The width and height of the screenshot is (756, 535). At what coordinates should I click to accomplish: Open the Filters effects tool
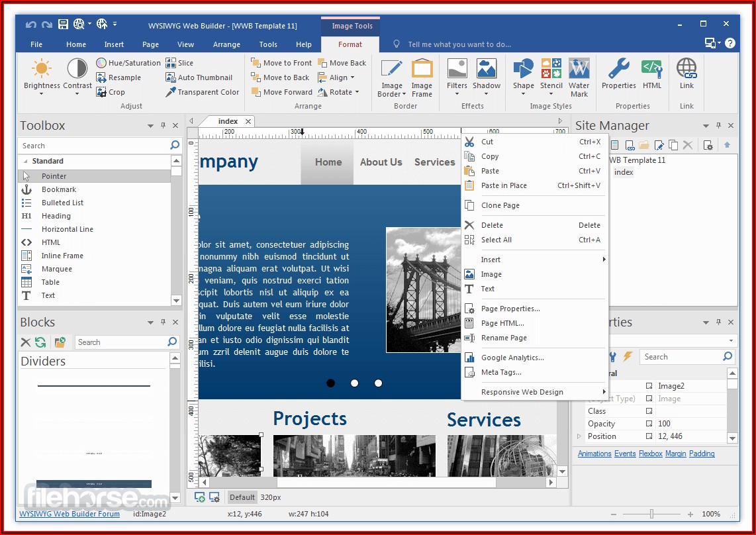click(457, 69)
